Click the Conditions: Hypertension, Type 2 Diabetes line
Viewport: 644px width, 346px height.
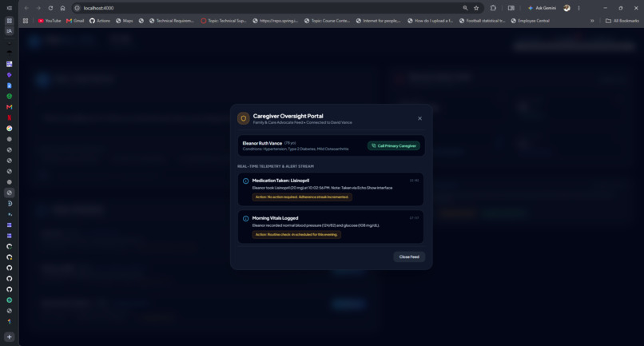296,149
